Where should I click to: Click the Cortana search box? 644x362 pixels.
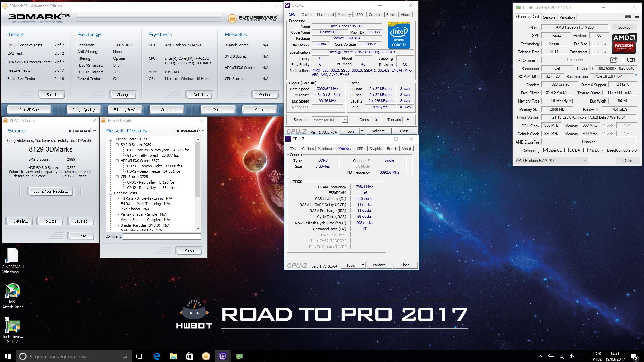pos(74,356)
